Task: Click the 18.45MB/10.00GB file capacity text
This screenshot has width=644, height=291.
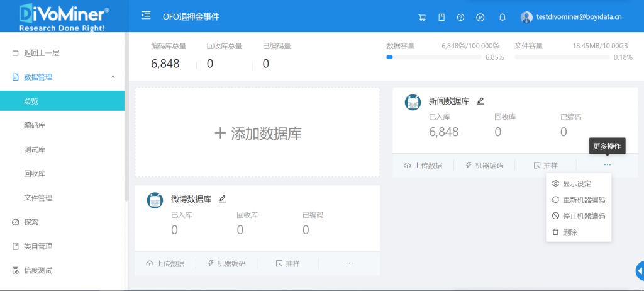Action: point(600,46)
